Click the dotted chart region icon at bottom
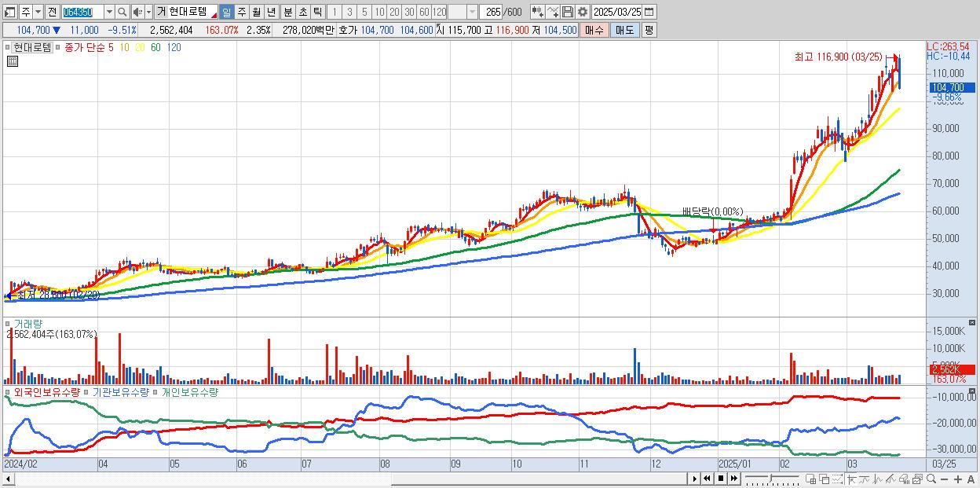Viewport: 980px width, 488px height. coord(837,479)
